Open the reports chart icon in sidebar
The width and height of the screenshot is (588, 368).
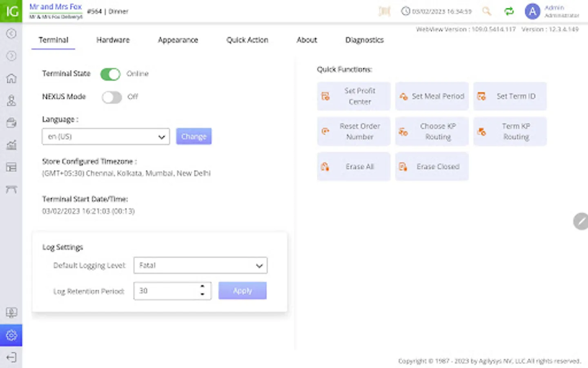pyautogui.click(x=11, y=145)
